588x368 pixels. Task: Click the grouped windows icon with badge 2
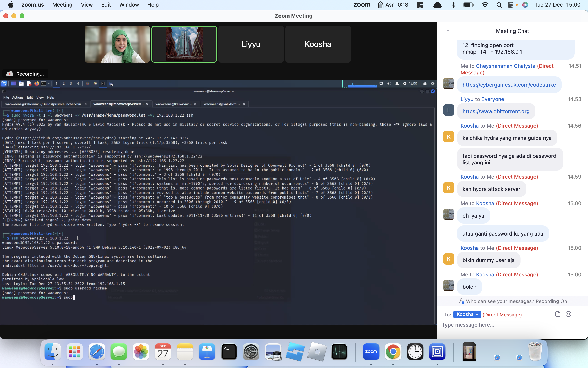click(111, 84)
